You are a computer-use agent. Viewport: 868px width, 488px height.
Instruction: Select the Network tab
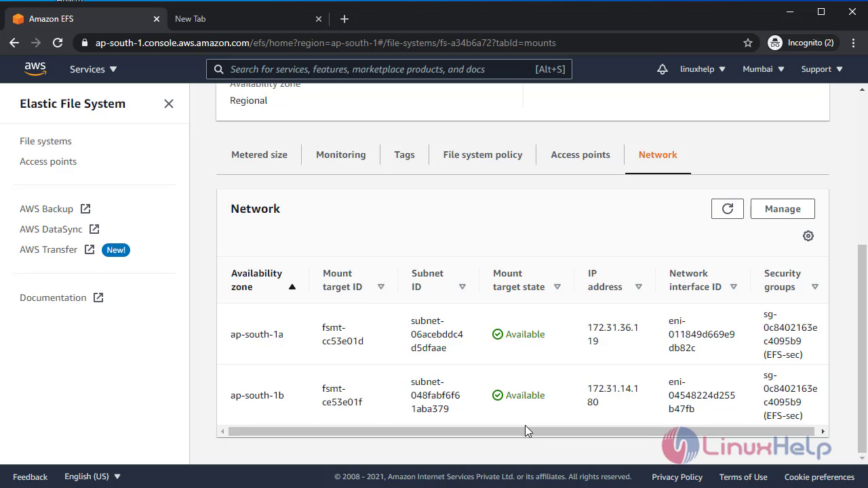[x=658, y=155]
